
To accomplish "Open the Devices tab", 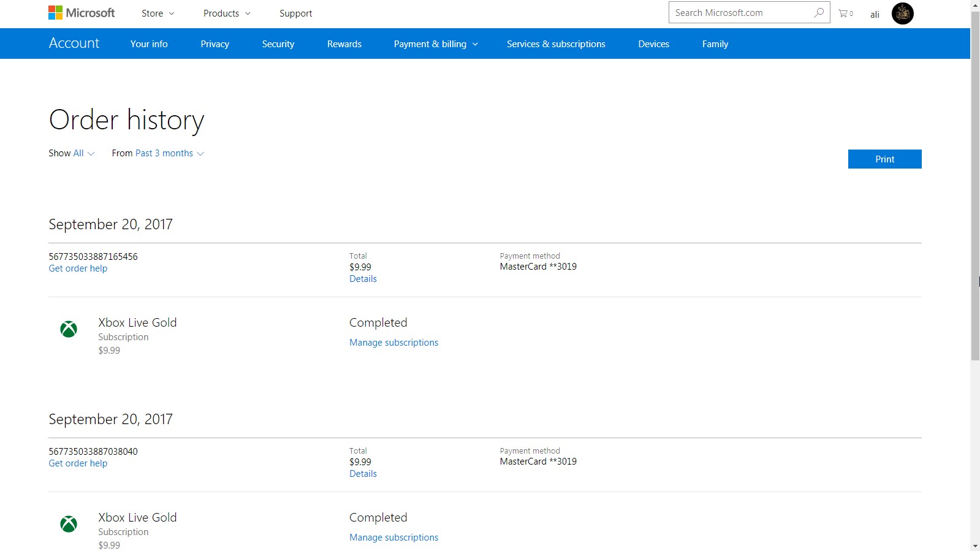I will tap(654, 44).
